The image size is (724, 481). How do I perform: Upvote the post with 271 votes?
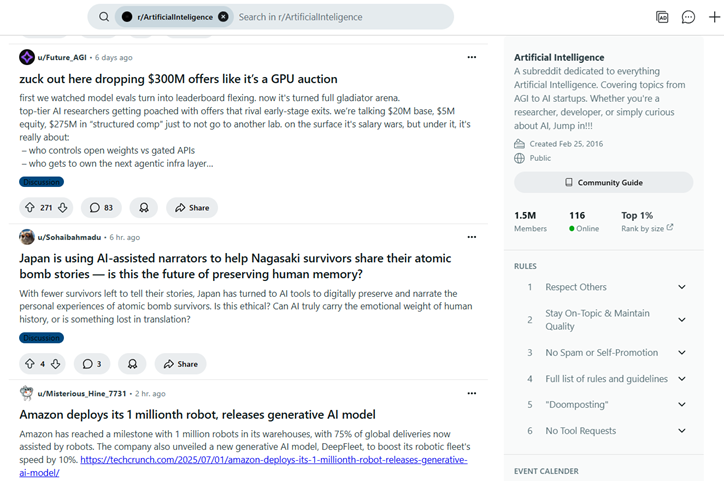pyautogui.click(x=30, y=208)
